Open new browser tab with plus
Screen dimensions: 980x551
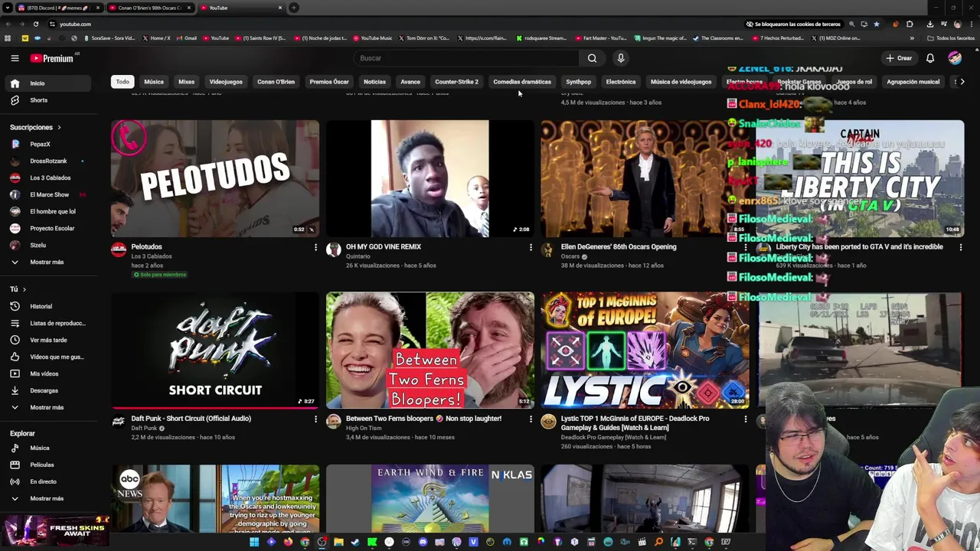[294, 8]
